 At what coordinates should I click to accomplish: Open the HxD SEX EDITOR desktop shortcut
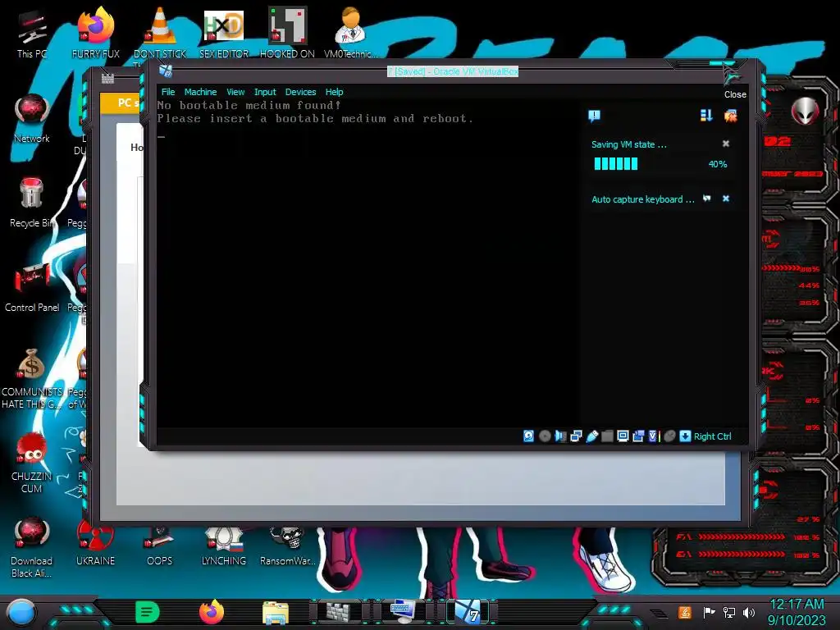[x=224, y=34]
